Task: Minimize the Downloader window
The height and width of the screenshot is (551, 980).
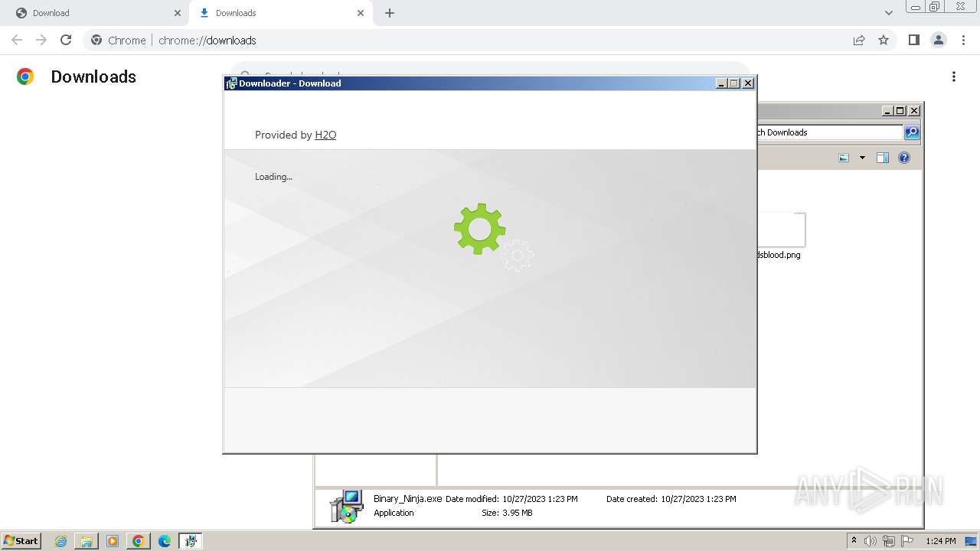Action: point(721,83)
